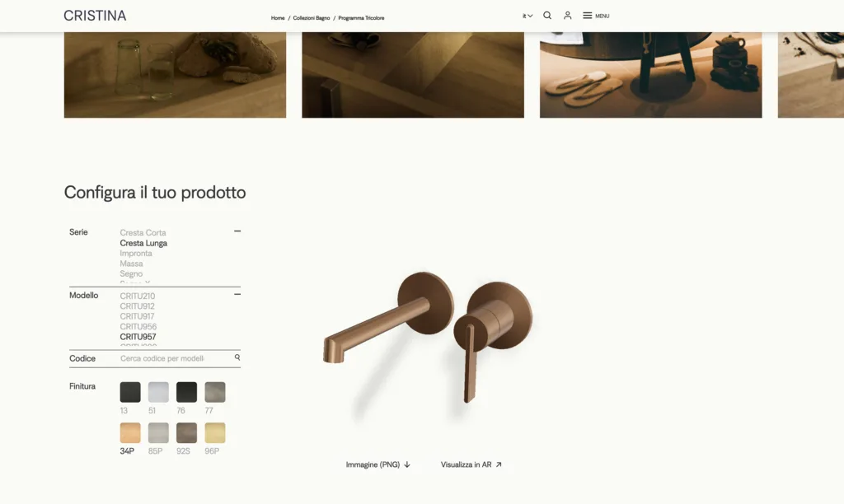The height and width of the screenshot is (504, 844).
Task: Open the middle wooden gallery photo
Action: [413, 75]
